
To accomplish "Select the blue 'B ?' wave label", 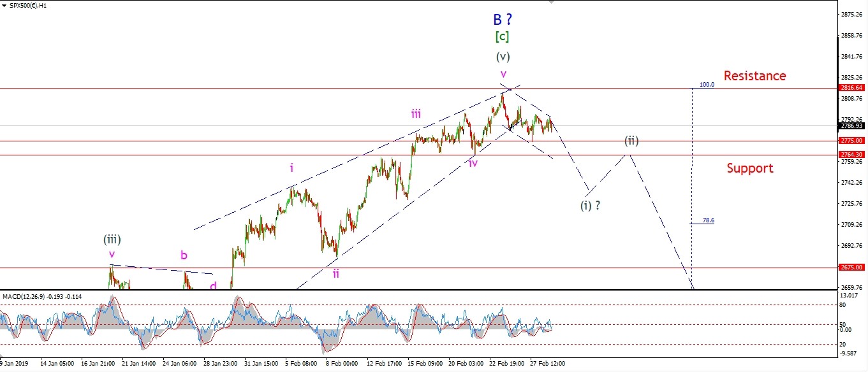I will pos(502,18).
